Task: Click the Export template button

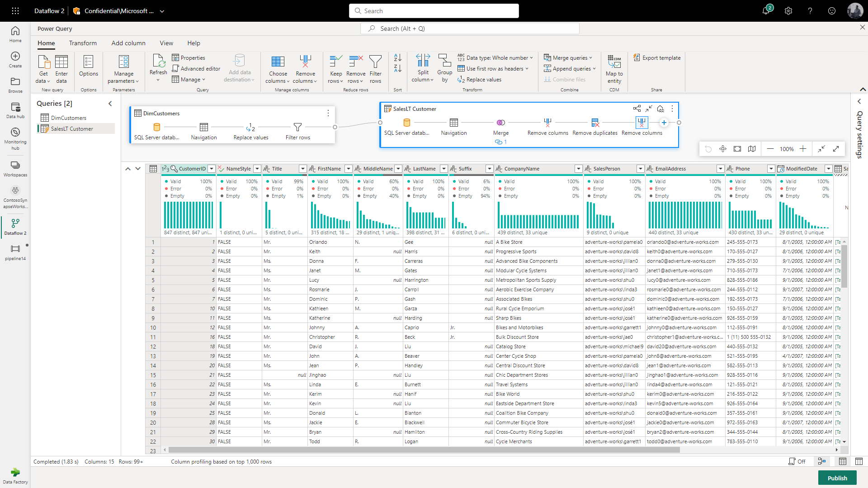Action: 657,57
